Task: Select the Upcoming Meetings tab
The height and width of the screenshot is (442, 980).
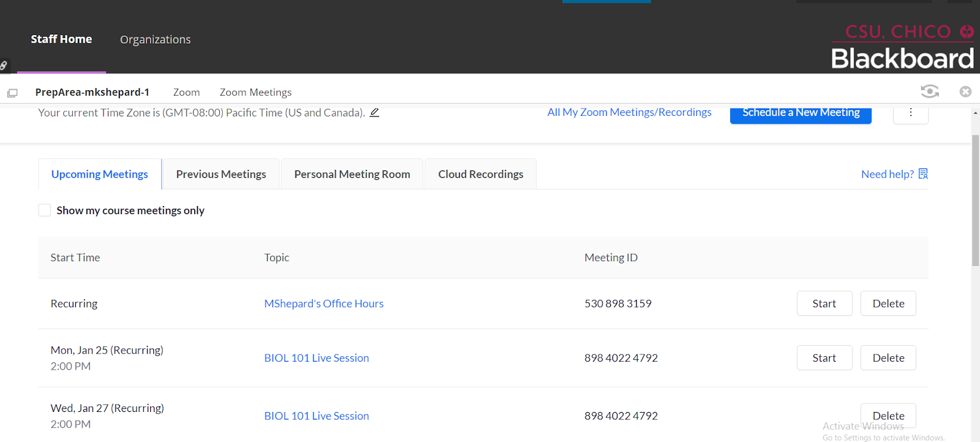Action: (100, 174)
